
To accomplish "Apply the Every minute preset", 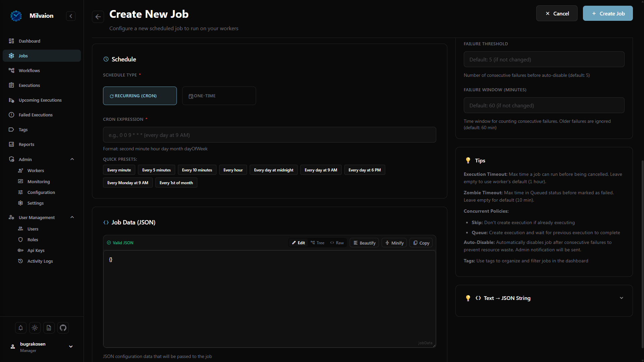I will point(119,170).
